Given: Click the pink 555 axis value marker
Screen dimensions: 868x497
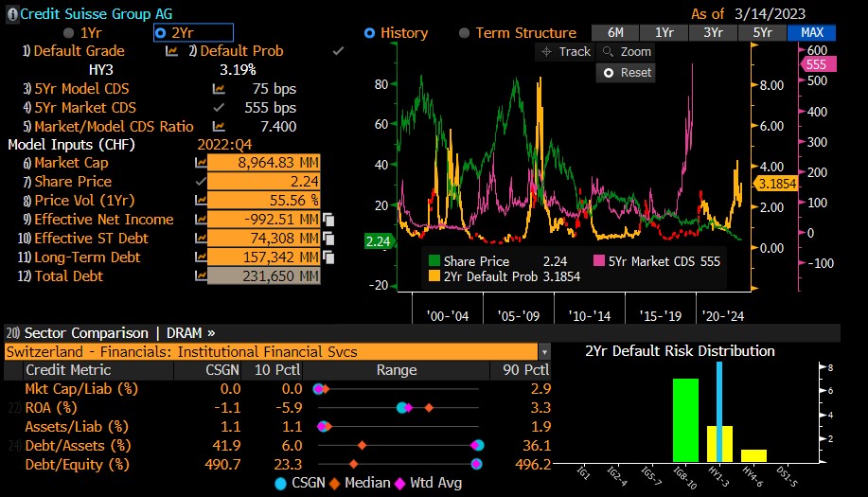Looking at the screenshot, I should pyautogui.click(x=818, y=64).
